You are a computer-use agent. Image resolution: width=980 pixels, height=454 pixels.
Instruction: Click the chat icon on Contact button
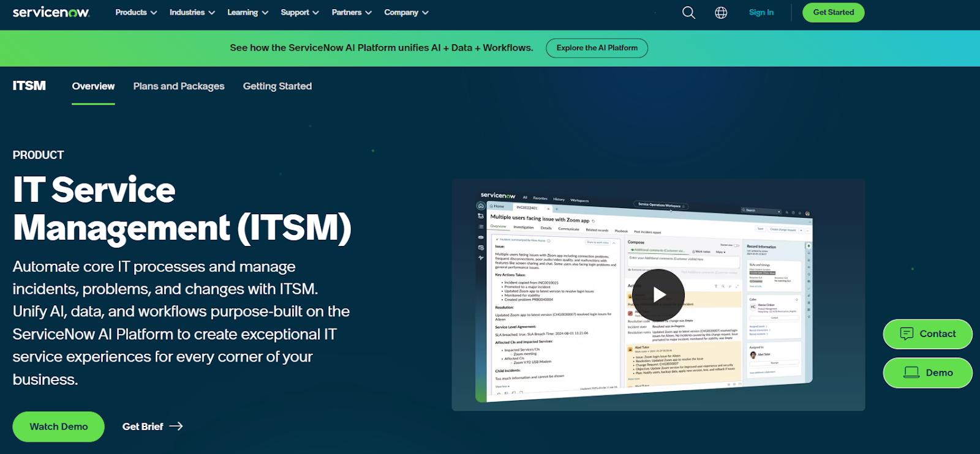907,333
